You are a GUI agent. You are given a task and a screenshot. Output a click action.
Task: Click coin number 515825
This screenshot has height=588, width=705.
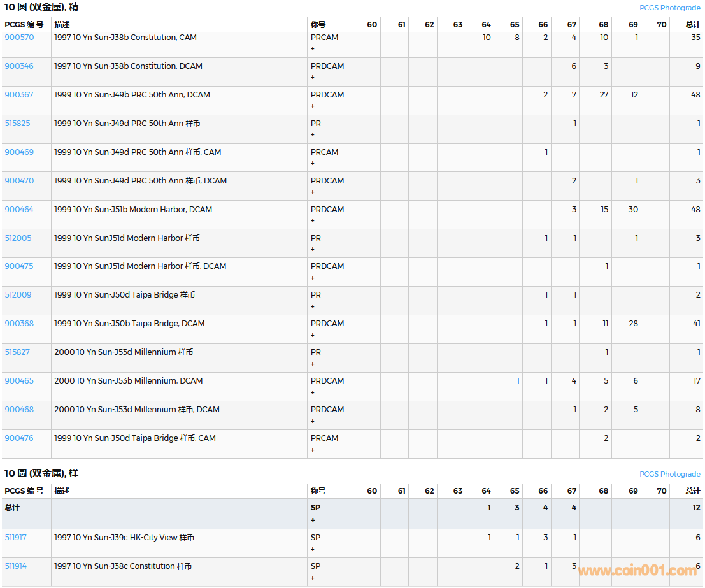tap(17, 124)
